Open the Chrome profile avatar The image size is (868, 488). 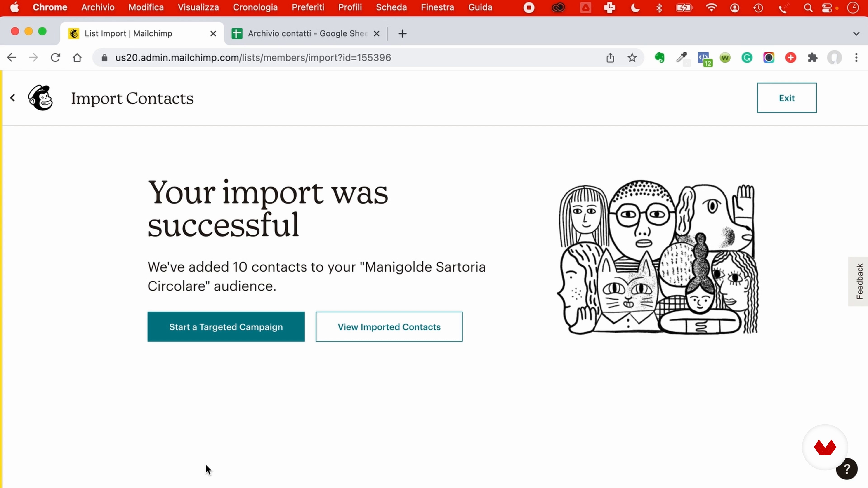(x=835, y=58)
